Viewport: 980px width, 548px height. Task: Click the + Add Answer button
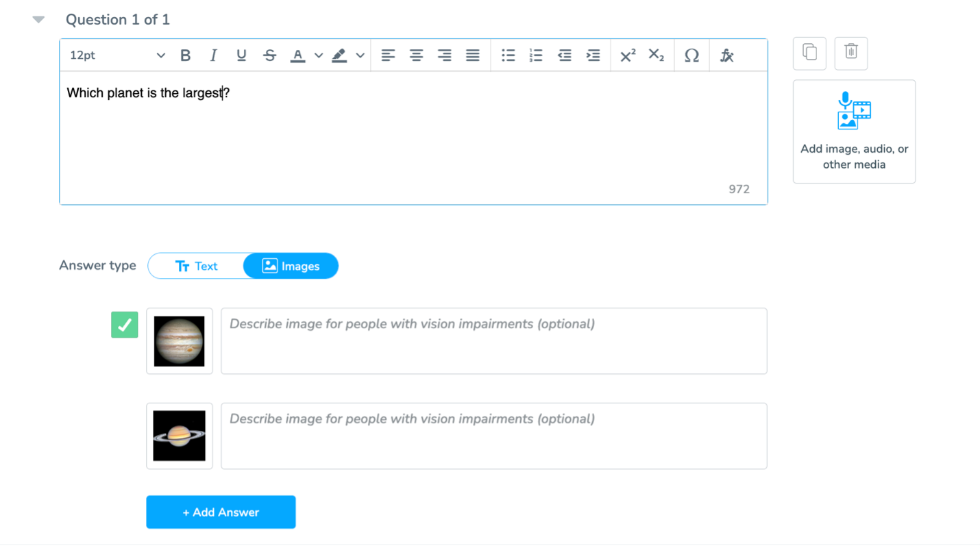pyautogui.click(x=221, y=512)
